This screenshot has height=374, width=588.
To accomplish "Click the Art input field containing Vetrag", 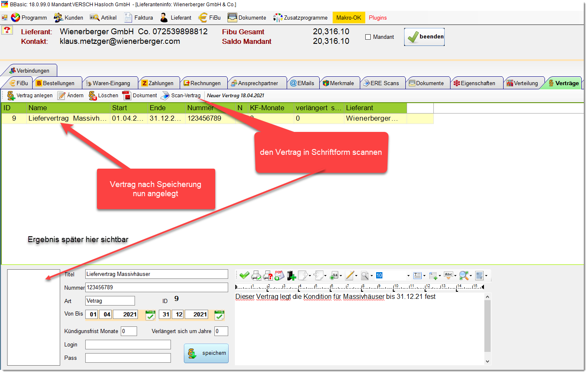I will [110, 301].
